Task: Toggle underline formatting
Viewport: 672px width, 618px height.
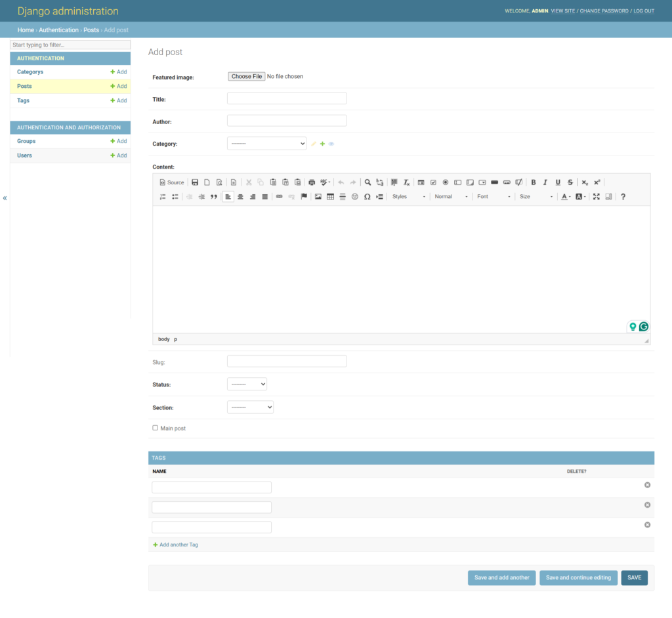Action: (x=558, y=182)
